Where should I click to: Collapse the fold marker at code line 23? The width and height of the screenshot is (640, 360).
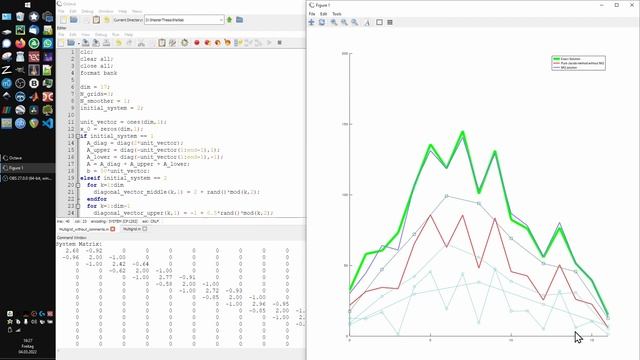coord(78,206)
